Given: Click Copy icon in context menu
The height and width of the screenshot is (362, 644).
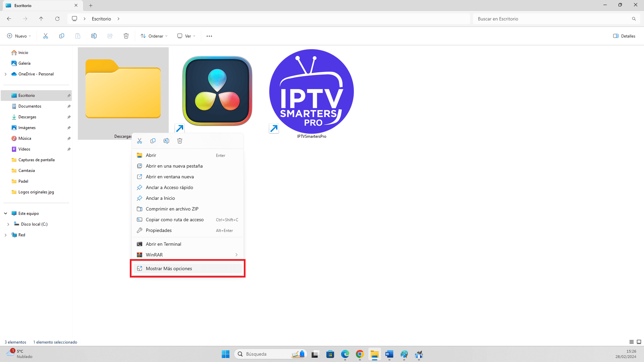Looking at the screenshot, I should [153, 141].
